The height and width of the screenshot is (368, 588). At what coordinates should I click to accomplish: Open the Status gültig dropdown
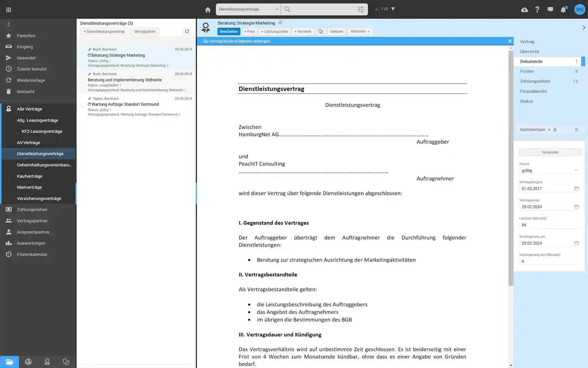pyautogui.click(x=549, y=171)
